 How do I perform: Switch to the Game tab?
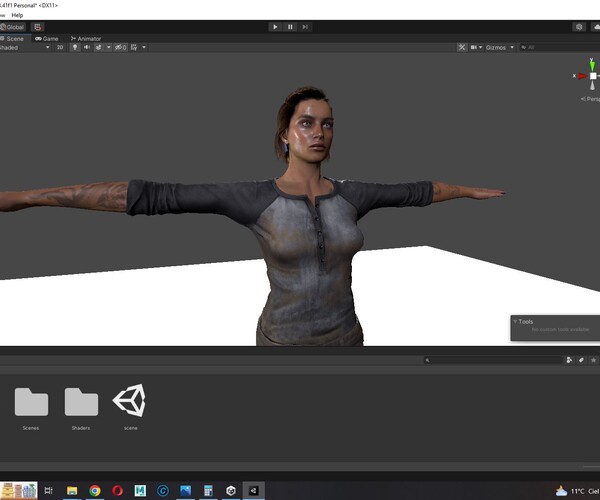47,39
